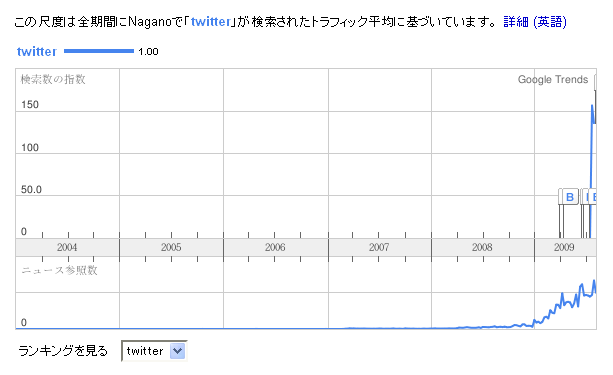Click the ランキングを見る label
This screenshot has height=375, width=613.
click(x=63, y=351)
